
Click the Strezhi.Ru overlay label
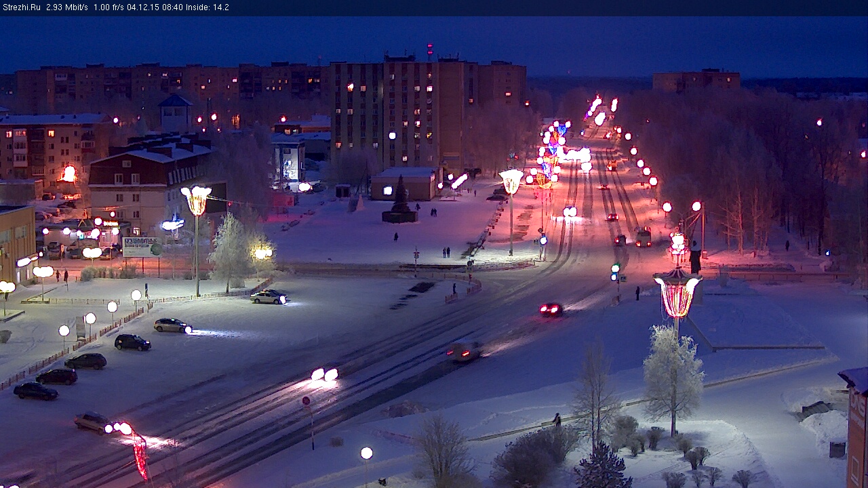(21, 7)
